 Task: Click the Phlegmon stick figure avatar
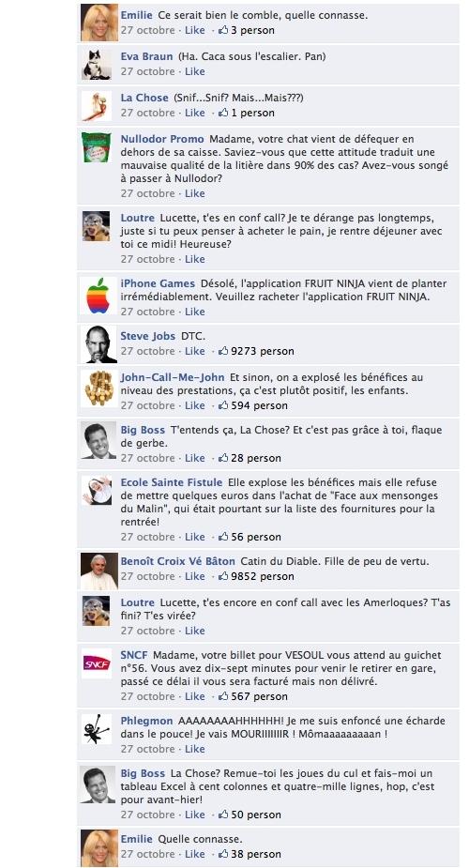tap(97, 729)
